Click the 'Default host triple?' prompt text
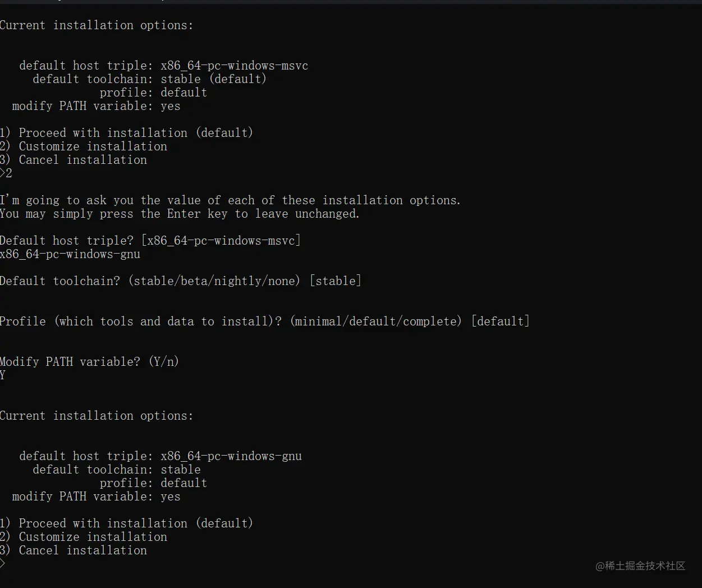The height and width of the screenshot is (588, 702). [67, 241]
